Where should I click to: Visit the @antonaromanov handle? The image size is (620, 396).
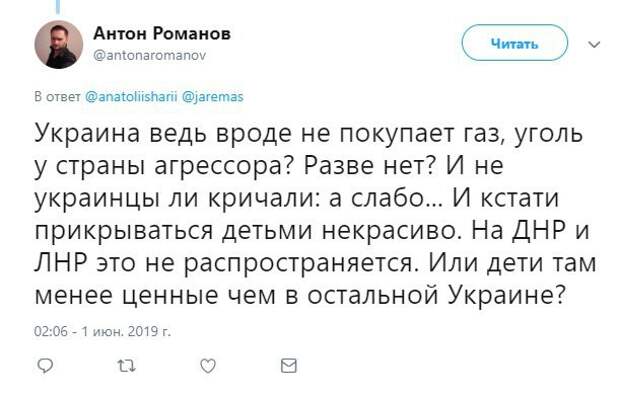point(149,55)
